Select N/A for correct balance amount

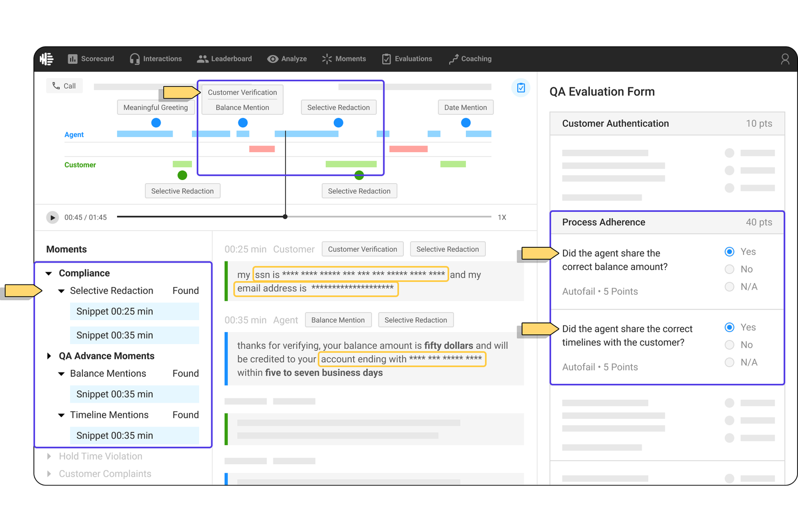[x=730, y=287]
